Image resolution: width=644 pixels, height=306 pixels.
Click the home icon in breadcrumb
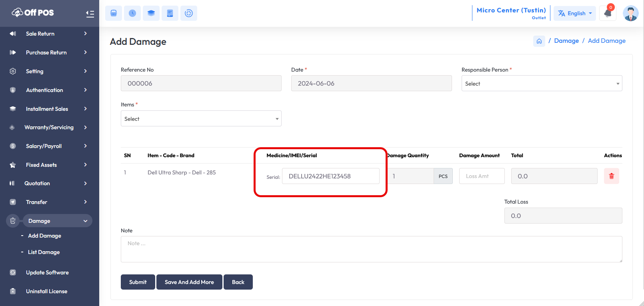click(539, 41)
